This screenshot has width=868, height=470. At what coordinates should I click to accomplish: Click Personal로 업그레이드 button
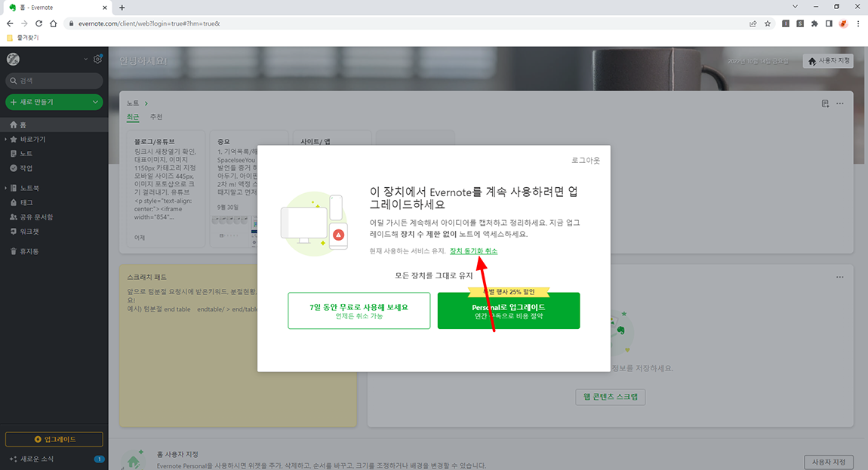click(509, 311)
